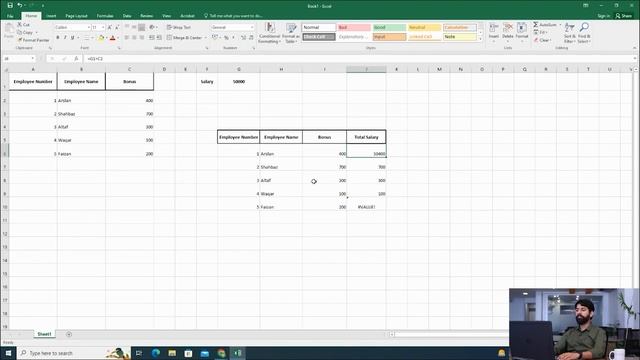Image resolution: width=640 pixels, height=360 pixels.
Task: Click the AutoSum sigma icon
Action: (x=536, y=24)
